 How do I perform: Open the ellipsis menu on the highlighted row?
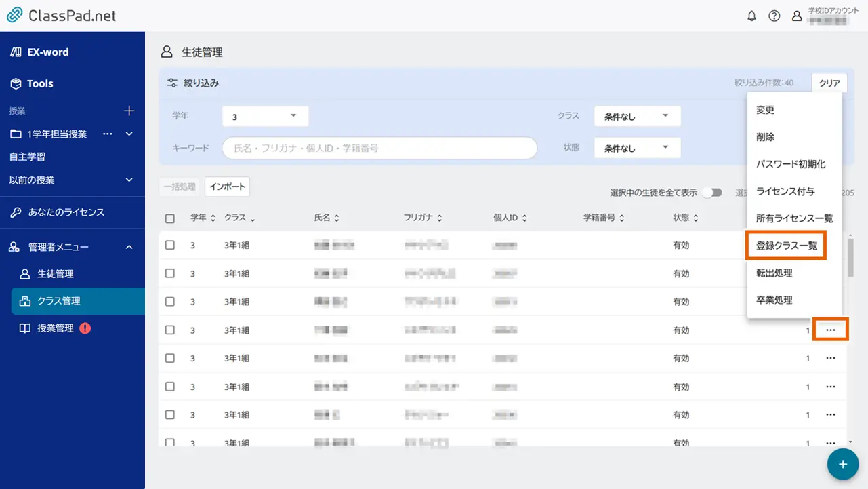tap(830, 330)
